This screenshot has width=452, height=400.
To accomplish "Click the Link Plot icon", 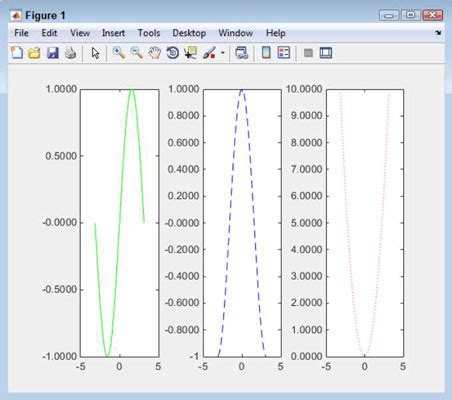I will tap(241, 53).
